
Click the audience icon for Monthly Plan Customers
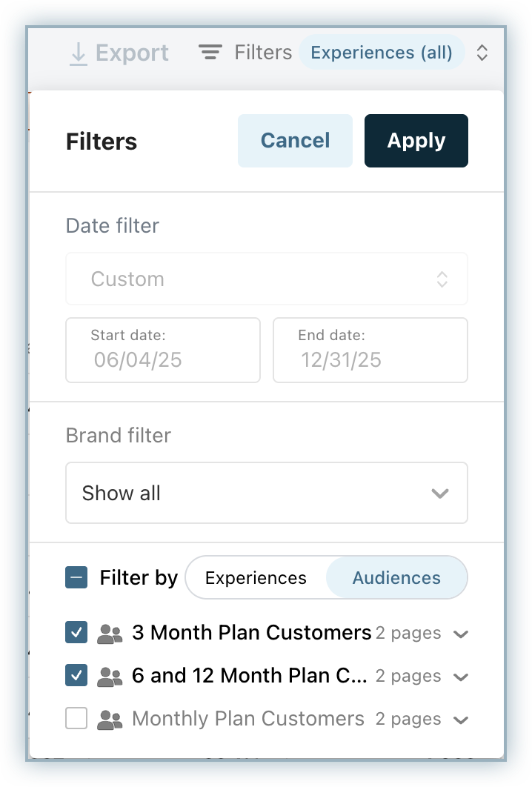[x=110, y=720]
